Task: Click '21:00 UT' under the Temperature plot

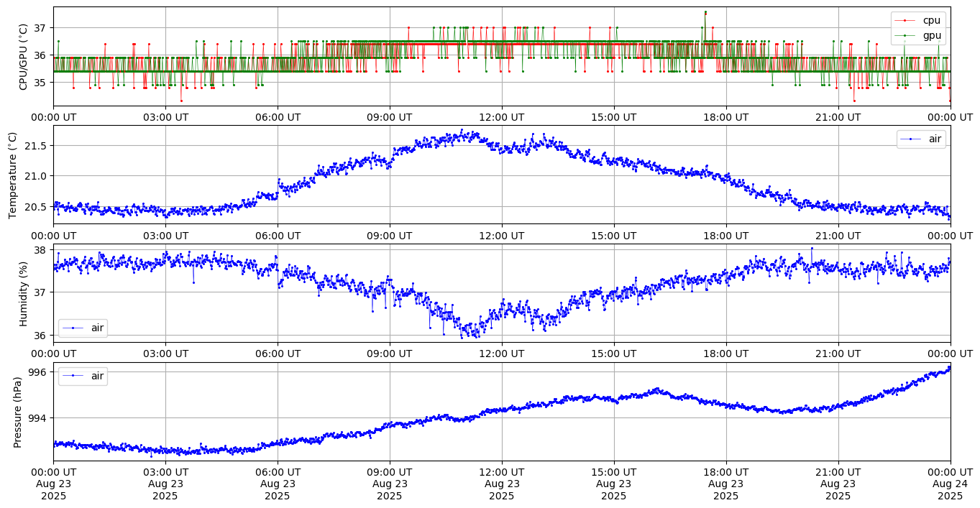Action: coord(838,235)
